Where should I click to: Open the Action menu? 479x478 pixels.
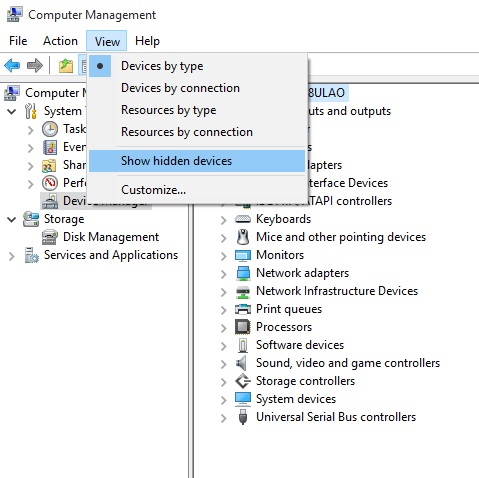click(x=60, y=41)
